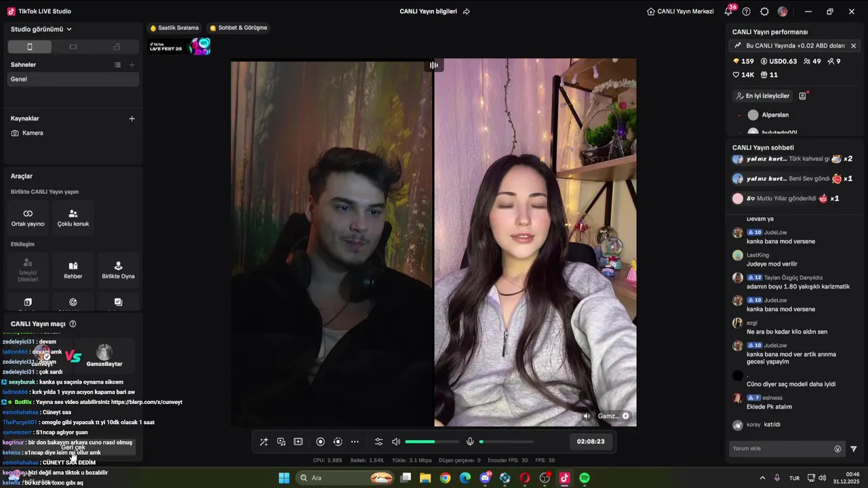Open Çoklu konuk multi-guest tool
Viewport: 868px width, 488px height.
(x=73, y=218)
